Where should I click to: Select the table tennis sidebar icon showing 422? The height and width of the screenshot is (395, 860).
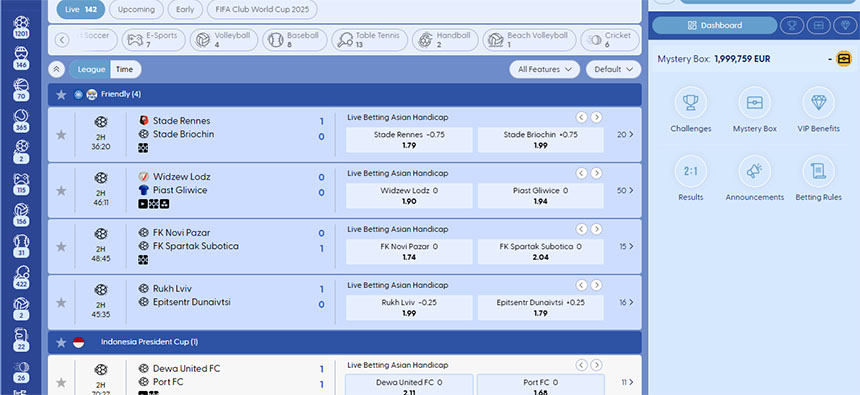click(x=21, y=277)
